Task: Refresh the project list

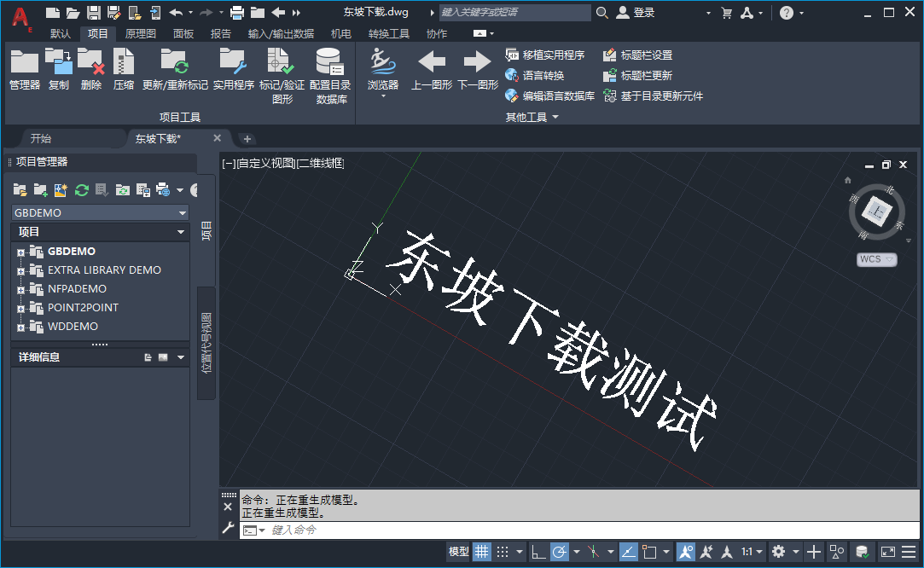Action: point(81,189)
